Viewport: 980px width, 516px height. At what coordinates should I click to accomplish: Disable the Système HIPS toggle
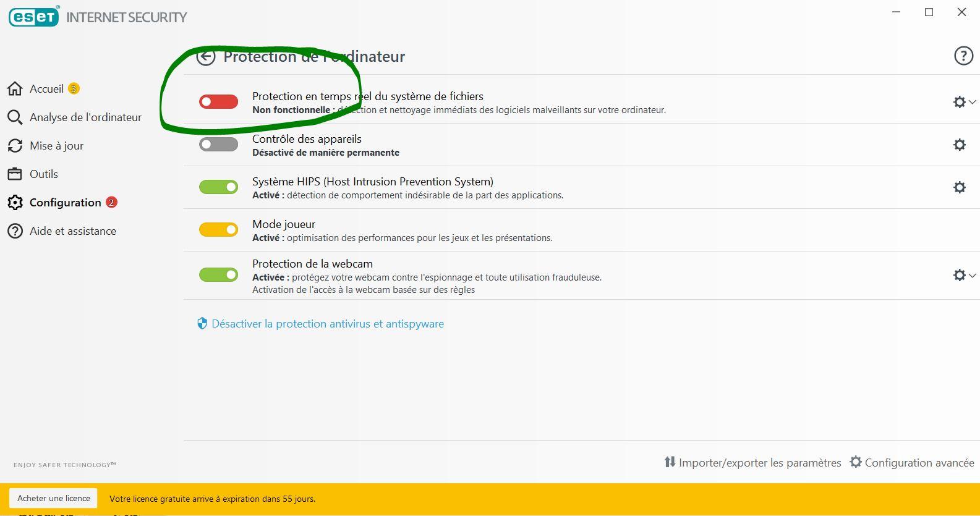pos(218,187)
